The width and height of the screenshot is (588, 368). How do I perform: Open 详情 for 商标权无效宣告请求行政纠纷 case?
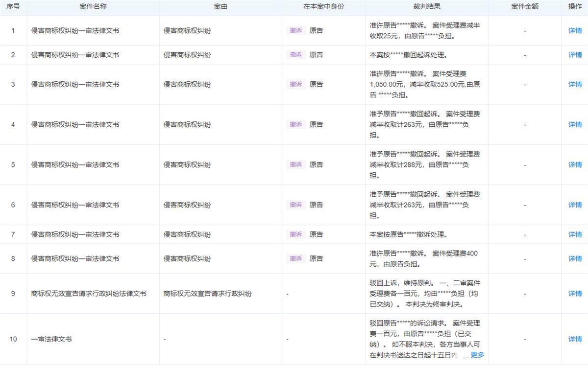pos(575,294)
